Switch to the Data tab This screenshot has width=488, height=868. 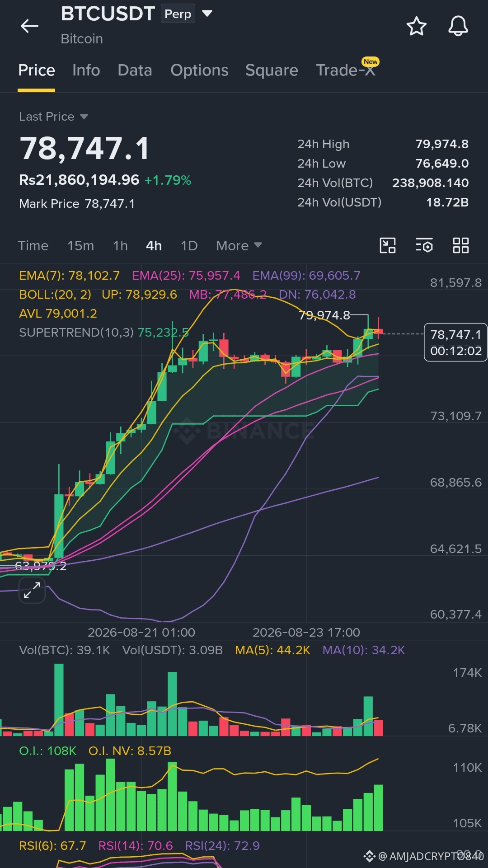pyautogui.click(x=135, y=70)
